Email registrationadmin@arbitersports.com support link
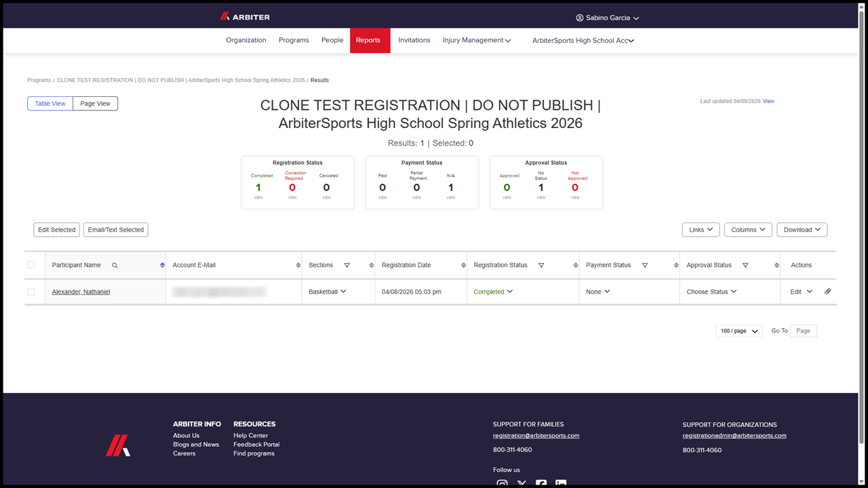The width and height of the screenshot is (868, 488). [x=734, y=436]
